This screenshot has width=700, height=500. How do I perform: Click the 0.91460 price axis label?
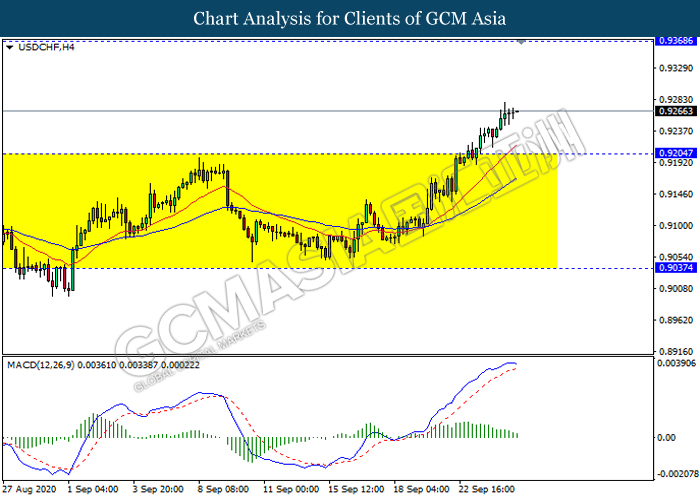(676, 194)
